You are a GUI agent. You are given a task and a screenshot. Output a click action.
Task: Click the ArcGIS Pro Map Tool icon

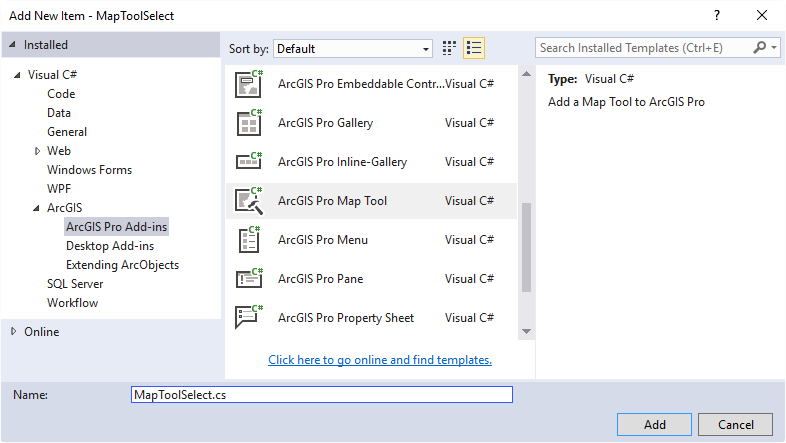point(249,200)
